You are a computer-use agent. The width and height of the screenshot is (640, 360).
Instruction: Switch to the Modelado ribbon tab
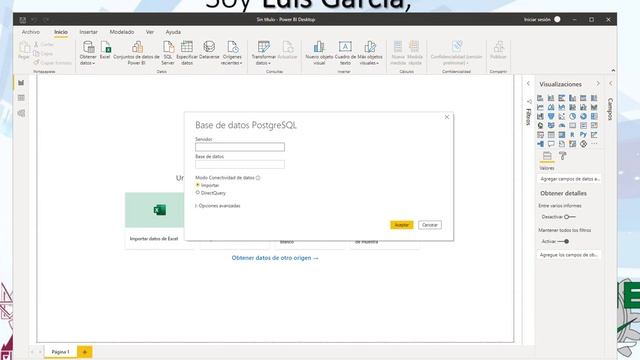[122, 32]
